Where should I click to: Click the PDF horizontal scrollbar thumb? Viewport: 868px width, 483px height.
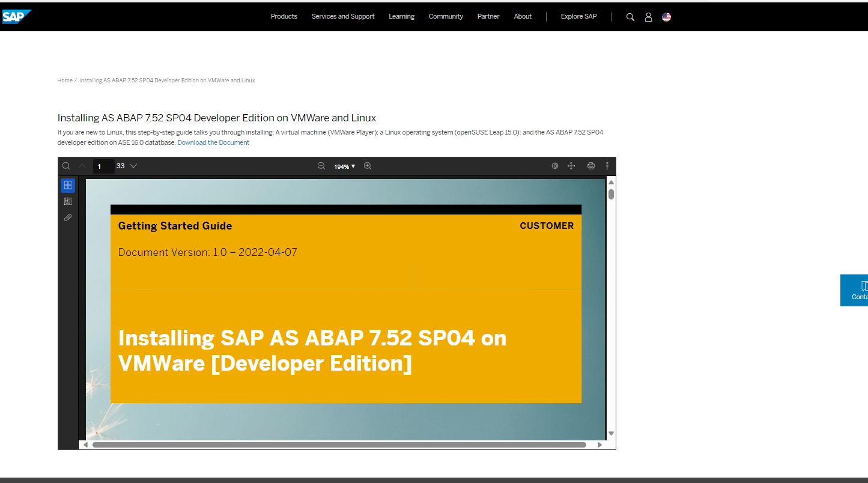click(x=339, y=445)
